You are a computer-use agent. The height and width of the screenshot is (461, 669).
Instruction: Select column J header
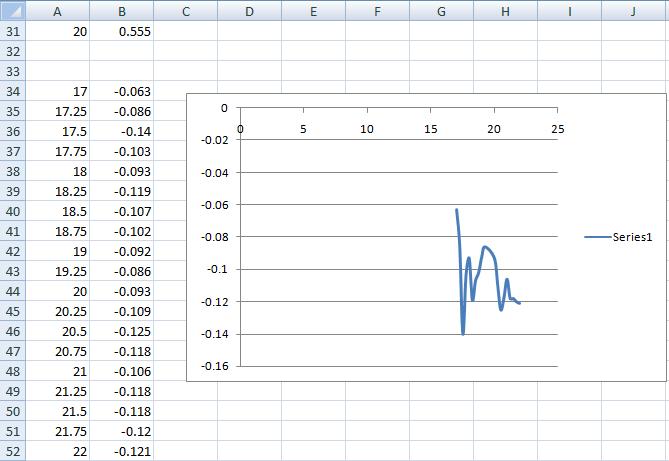point(634,11)
